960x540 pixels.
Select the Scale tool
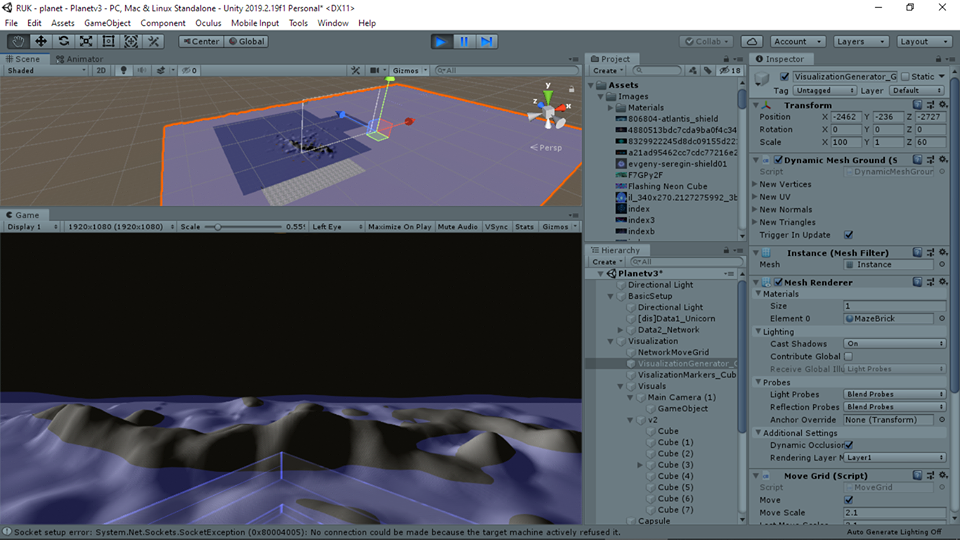pyautogui.click(x=87, y=41)
